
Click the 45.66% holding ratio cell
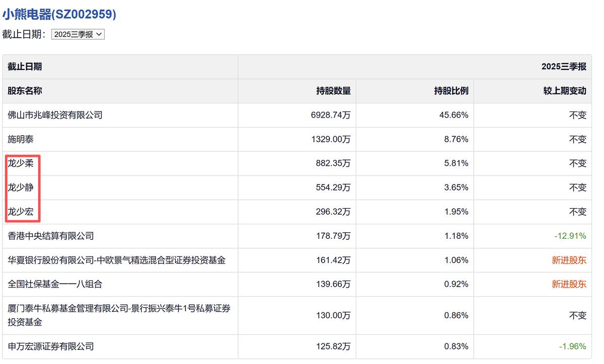point(454,115)
